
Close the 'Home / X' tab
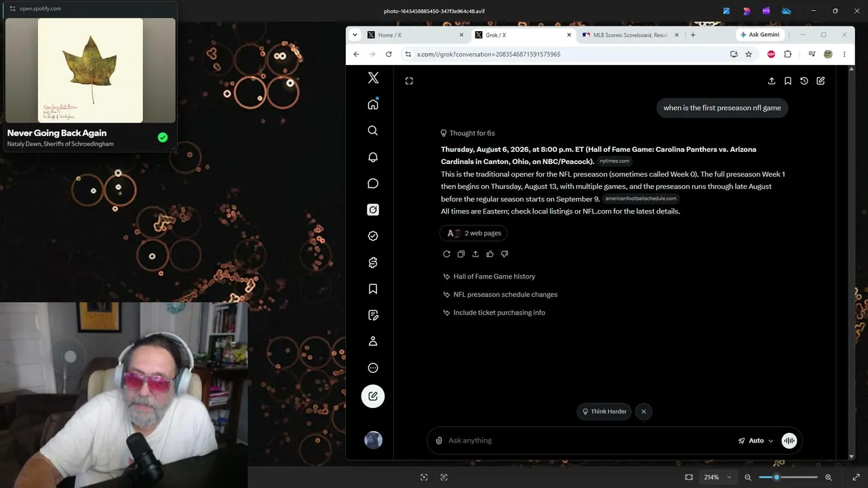[x=462, y=35]
